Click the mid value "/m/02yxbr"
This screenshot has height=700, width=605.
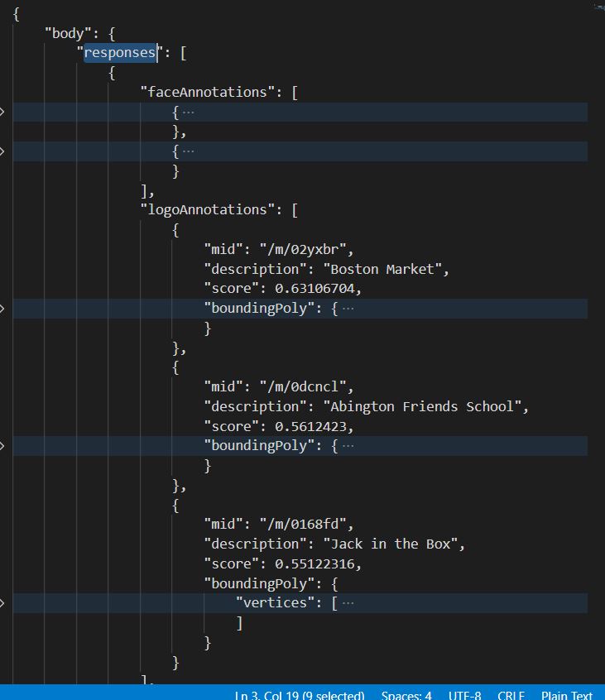pyautogui.click(x=303, y=249)
